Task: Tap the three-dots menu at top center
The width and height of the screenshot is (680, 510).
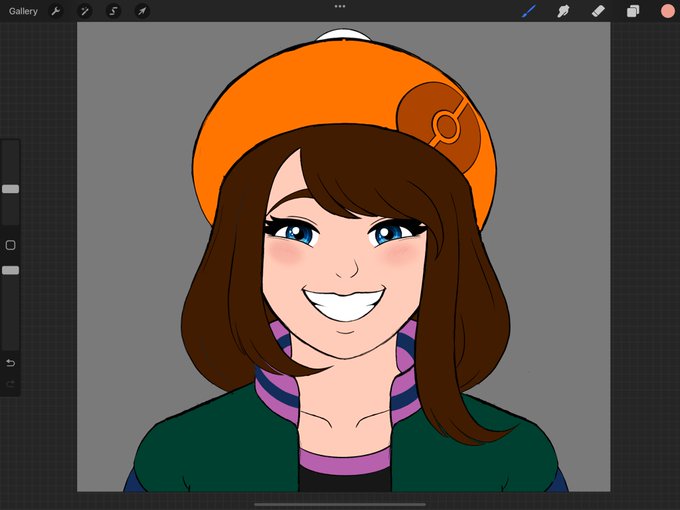Action: pyautogui.click(x=340, y=7)
